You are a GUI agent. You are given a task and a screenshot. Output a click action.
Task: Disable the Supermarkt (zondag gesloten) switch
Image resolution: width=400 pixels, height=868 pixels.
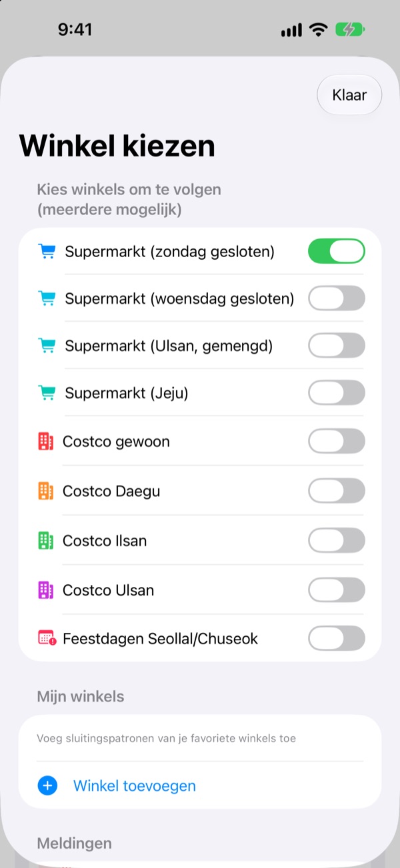click(337, 251)
